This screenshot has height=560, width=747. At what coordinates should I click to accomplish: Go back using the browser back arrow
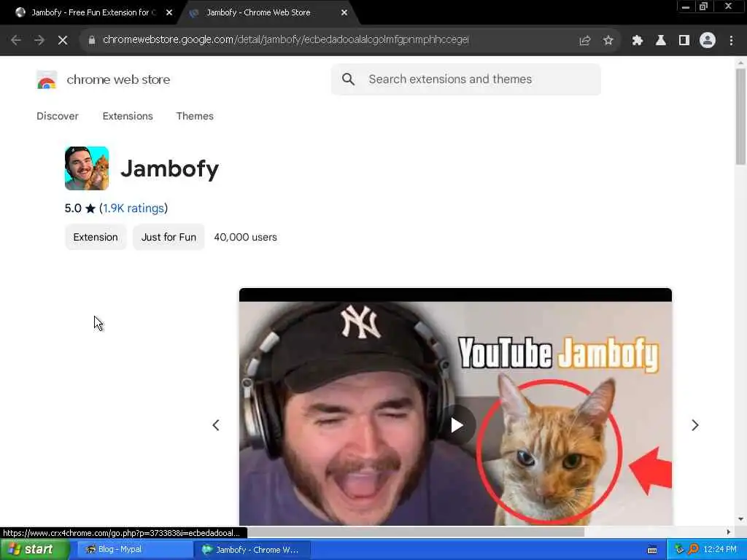tap(16, 41)
